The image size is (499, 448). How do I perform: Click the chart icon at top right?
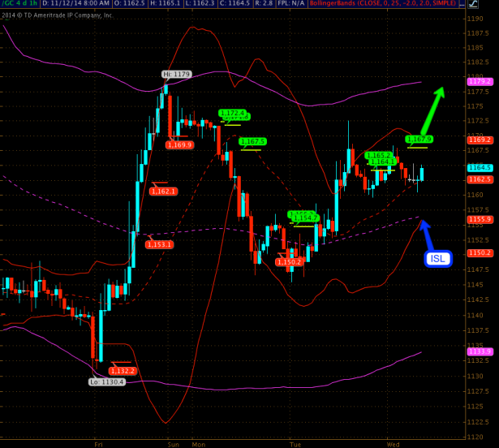click(x=492, y=4)
